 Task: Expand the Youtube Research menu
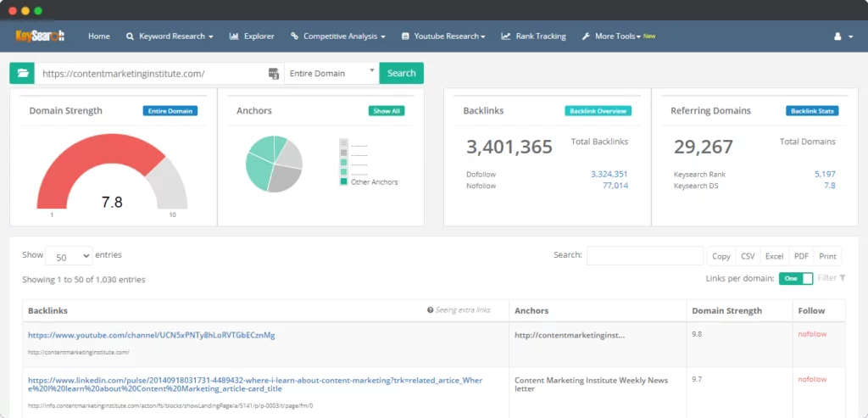pos(443,36)
